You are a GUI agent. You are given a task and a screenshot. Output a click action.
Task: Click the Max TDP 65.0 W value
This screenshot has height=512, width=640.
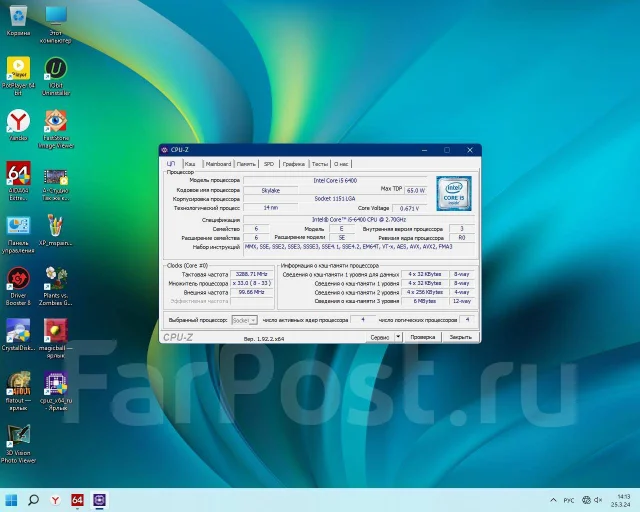pos(416,190)
